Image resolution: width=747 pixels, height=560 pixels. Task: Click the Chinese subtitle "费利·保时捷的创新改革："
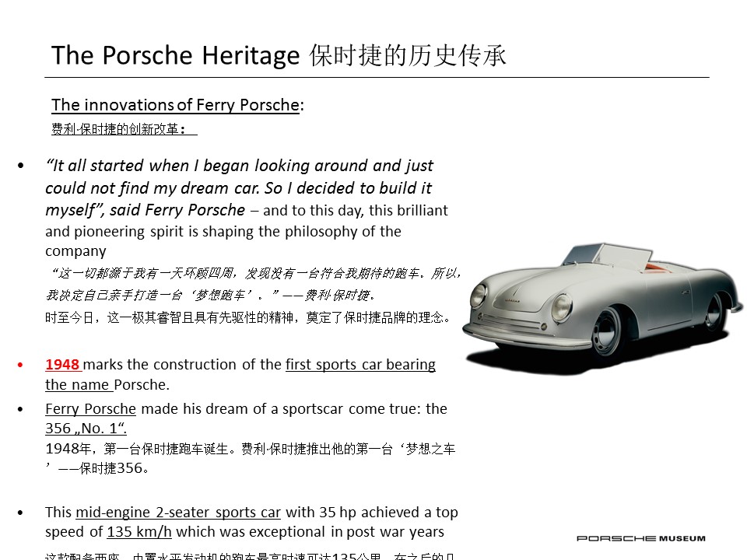point(124,129)
